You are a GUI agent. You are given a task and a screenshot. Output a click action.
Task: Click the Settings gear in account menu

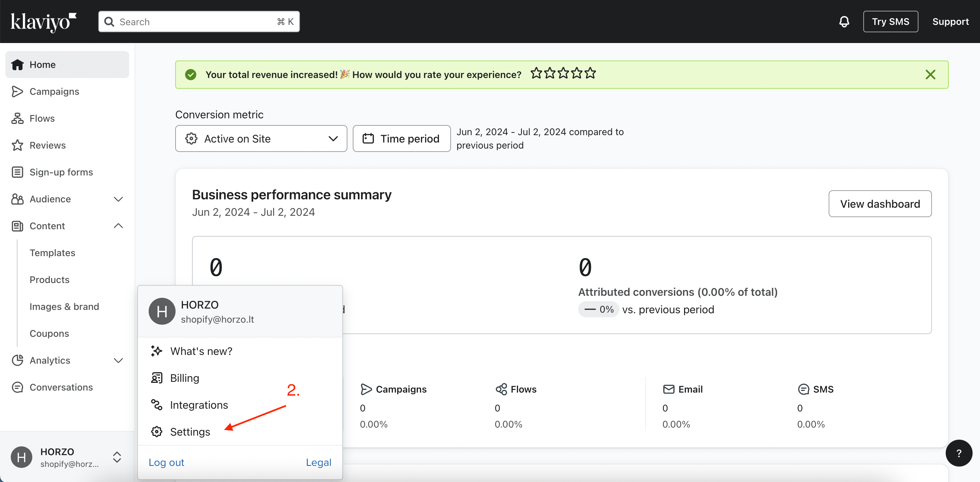click(157, 432)
